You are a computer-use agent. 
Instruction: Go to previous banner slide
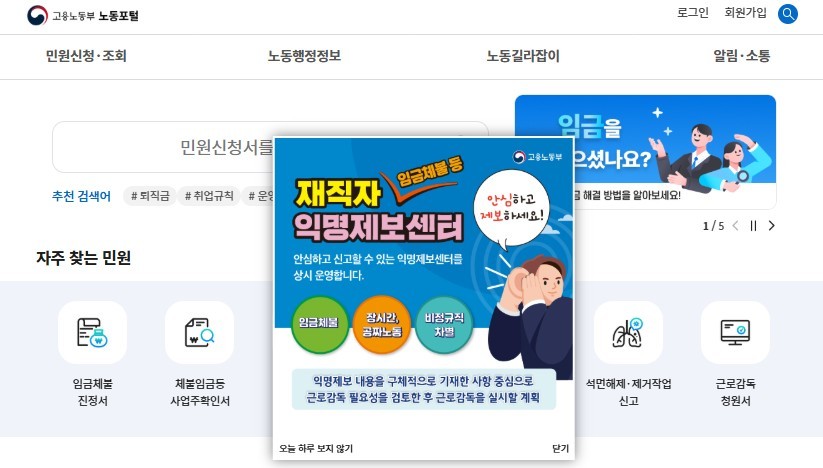point(735,226)
